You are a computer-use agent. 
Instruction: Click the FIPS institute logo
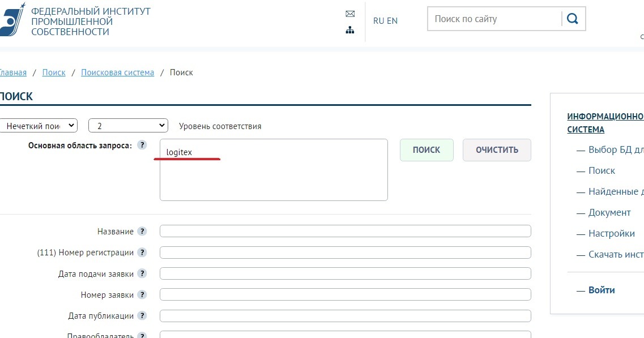pyautogui.click(x=12, y=19)
